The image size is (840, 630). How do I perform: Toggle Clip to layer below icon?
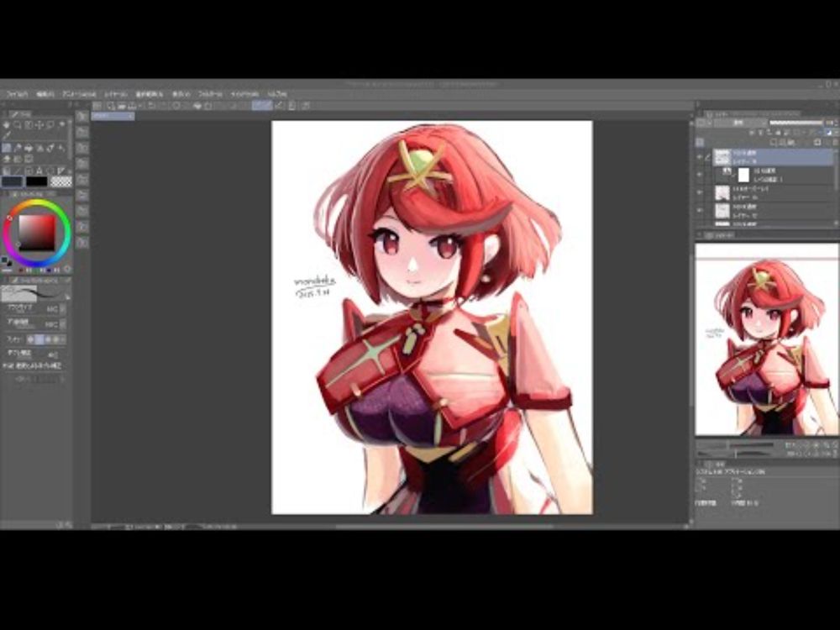pos(752,133)
